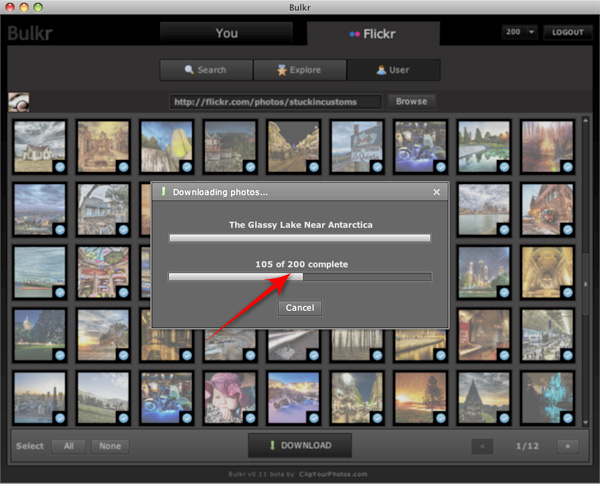
Task: Uncheck the sunset tree photo checkmark in fourth row
Action: (x=123, y=355)
